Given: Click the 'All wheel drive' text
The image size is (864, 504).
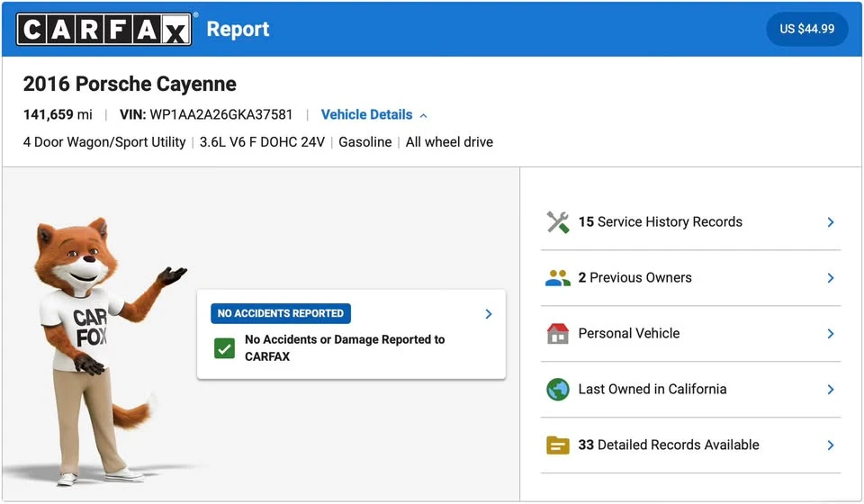Looking at the screenshot, I should coord(449,142).
